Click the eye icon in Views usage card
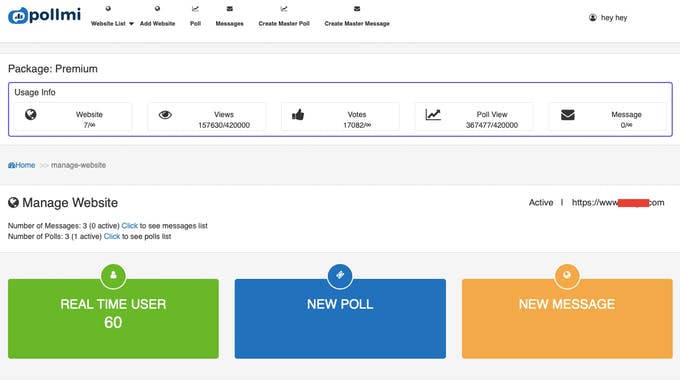 pyautogui.click(x=165, y=115)
